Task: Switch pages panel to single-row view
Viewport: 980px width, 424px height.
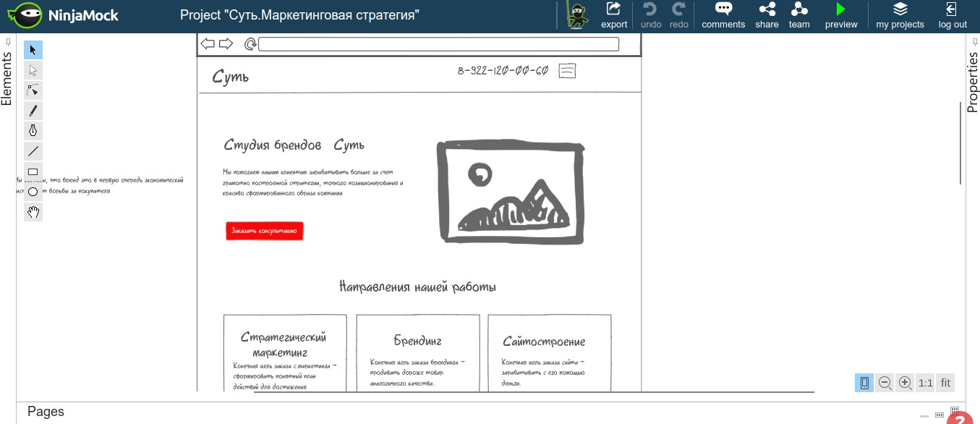Action: [939, 415]
